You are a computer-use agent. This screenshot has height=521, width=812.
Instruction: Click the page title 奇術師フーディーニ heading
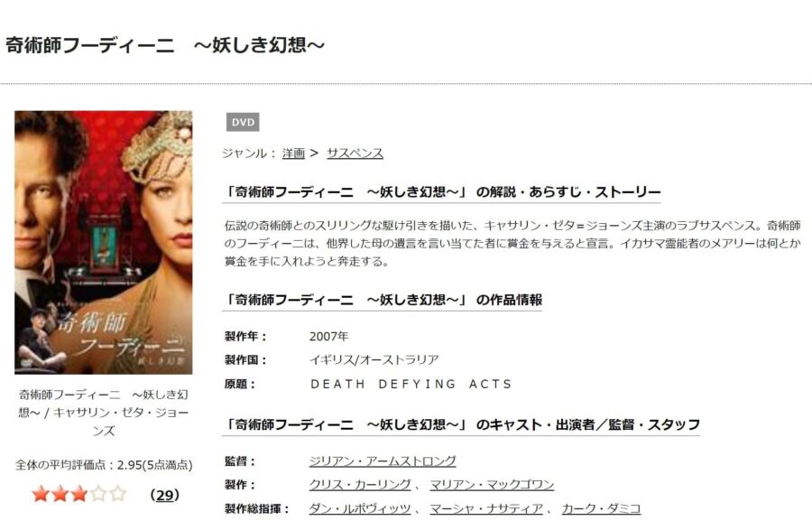click(165, 44)
